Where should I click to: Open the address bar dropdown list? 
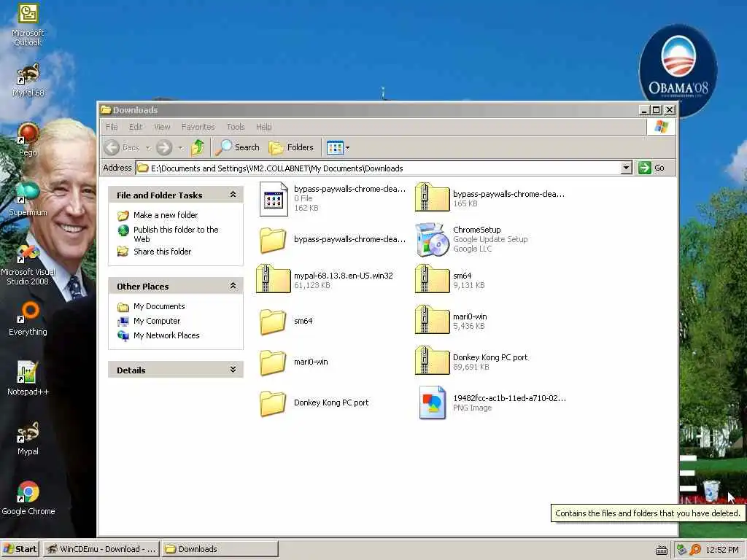click(x=627, y=168)
